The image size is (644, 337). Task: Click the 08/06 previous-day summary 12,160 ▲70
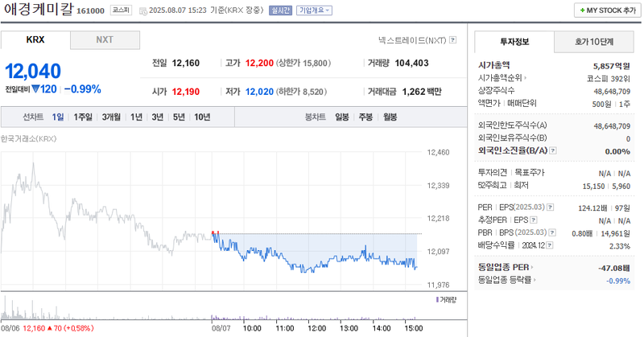click(58, 328)
